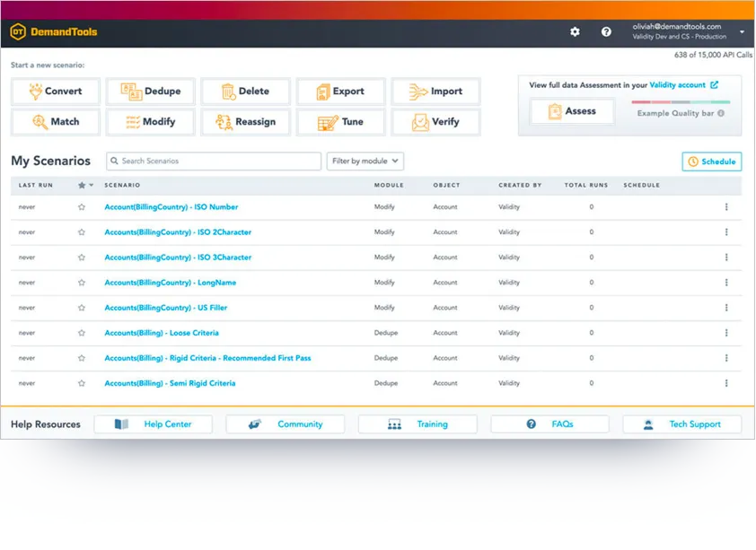Start a new Modify scenario
756x550 pixels.
151,122
